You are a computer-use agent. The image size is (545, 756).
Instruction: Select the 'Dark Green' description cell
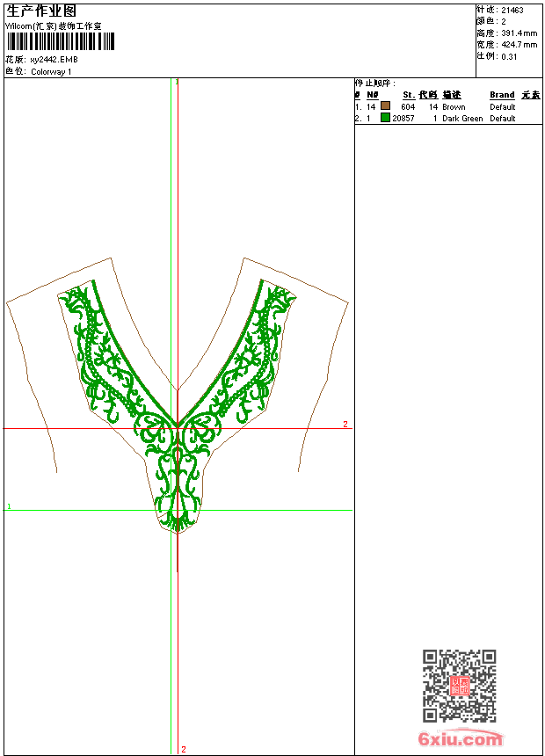coord(462,119)
